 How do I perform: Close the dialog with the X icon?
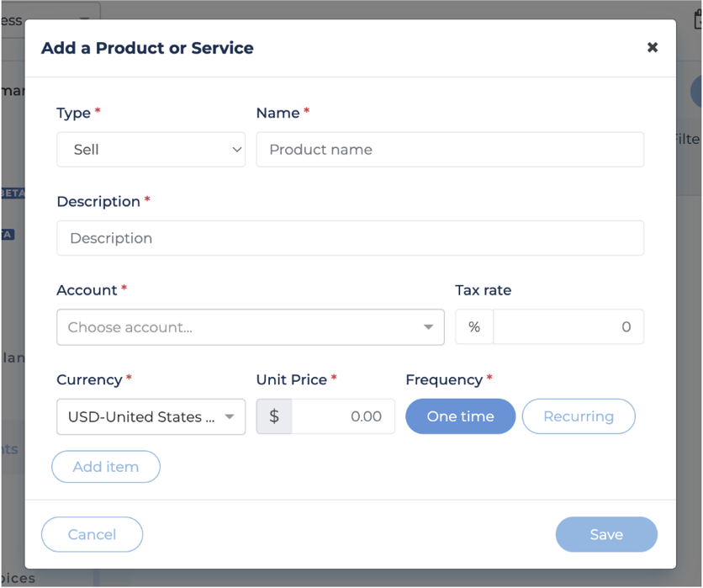652,48
